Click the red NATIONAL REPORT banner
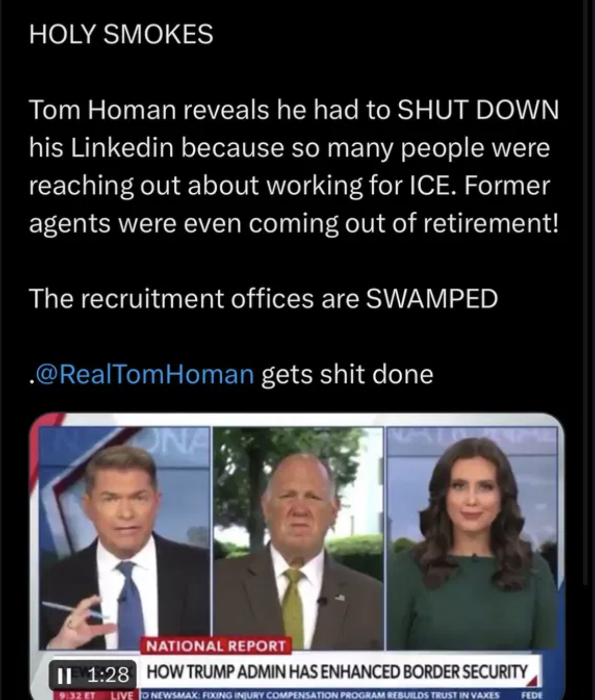595x700 pixels. point(216,646)
